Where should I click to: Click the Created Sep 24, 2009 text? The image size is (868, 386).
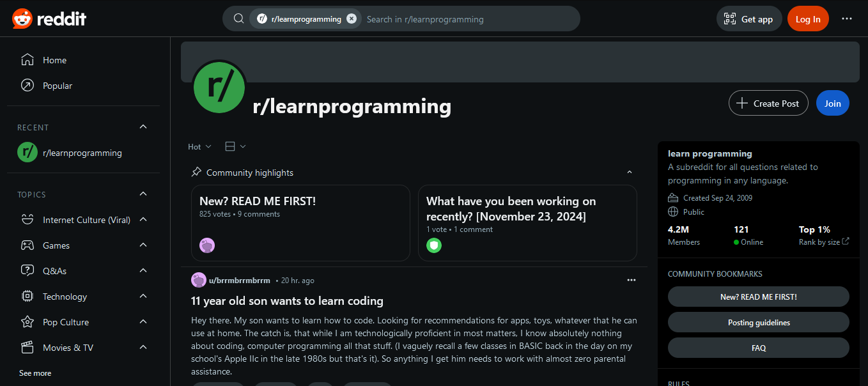pyautogui.click(x=717, y=198)
